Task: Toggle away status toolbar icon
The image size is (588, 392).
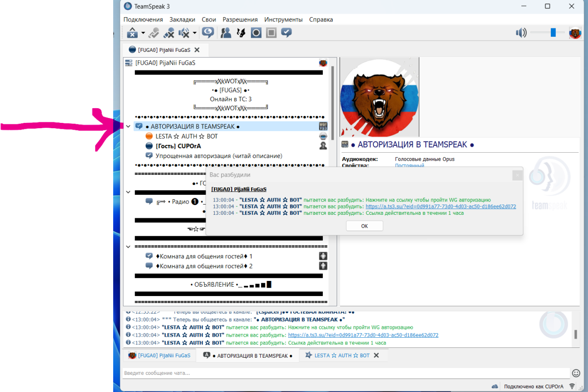Action: pyautogui.click(x=132, y=33)
